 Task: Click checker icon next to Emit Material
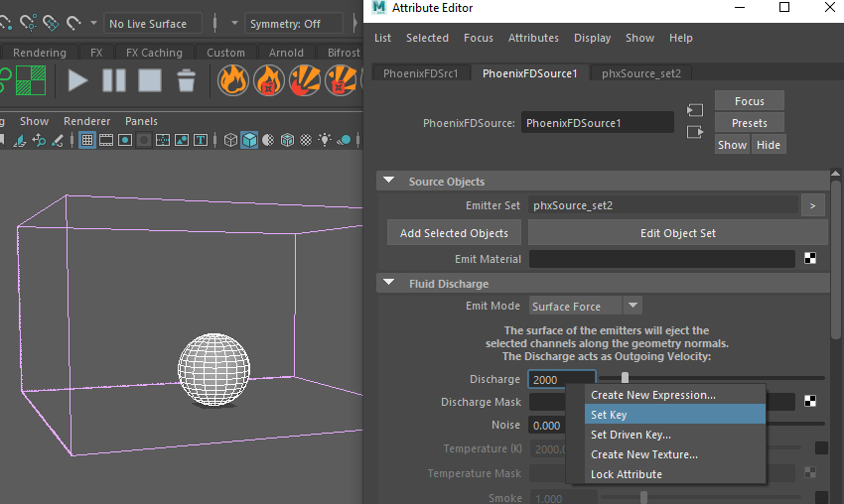pos(810,258)
